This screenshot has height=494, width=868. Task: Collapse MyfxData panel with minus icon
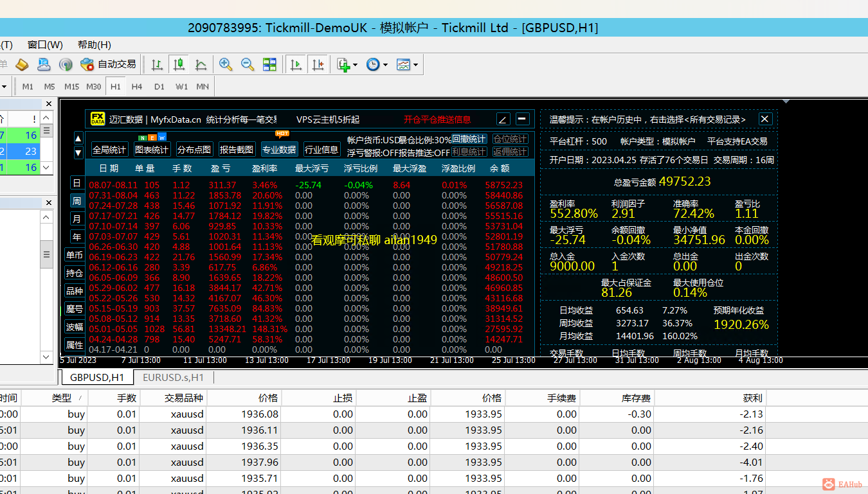(523, 119)
